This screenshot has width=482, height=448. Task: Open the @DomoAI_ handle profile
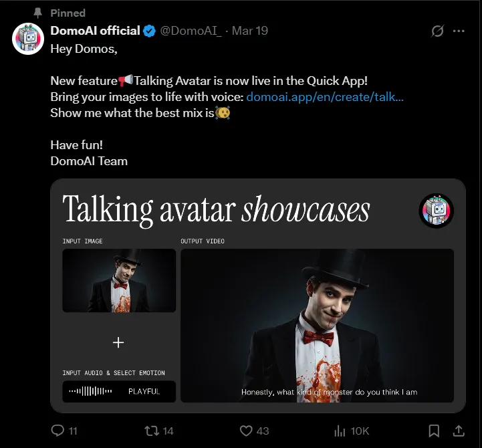191,31
